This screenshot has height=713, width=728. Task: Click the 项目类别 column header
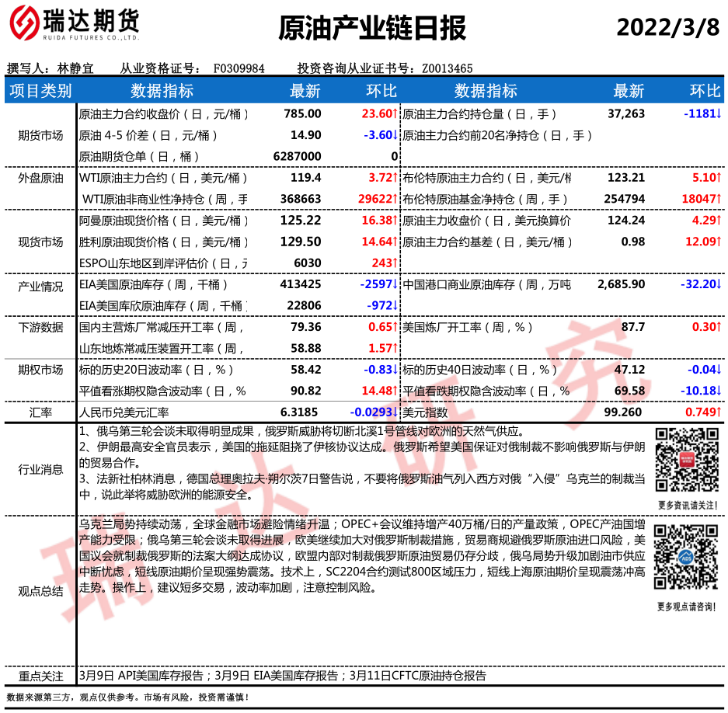point(40,91)
